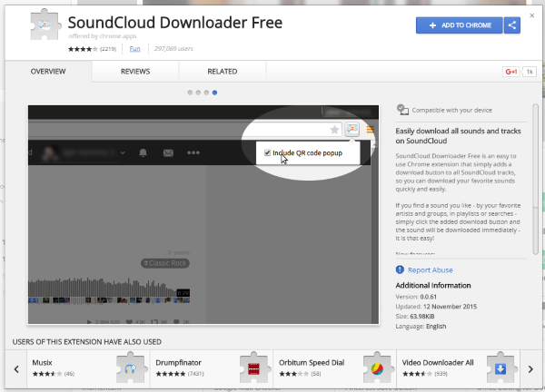
Task: Click the three-dots more icon in screenshot
Action: 193,152
